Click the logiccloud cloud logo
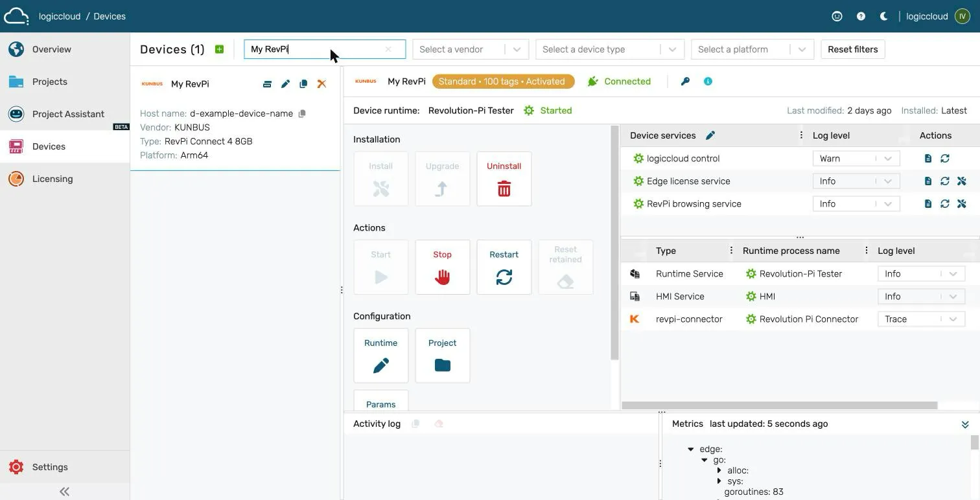Image resolution: width=980 pixels, height=500 pixels. pyautogui.click(x=16, y=16)
